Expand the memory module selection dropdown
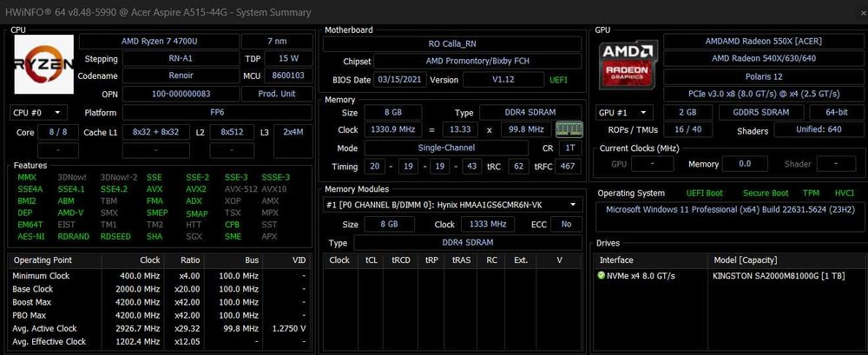Image resolution: width=868 pixels, height=355 pixels. point(452,205)
